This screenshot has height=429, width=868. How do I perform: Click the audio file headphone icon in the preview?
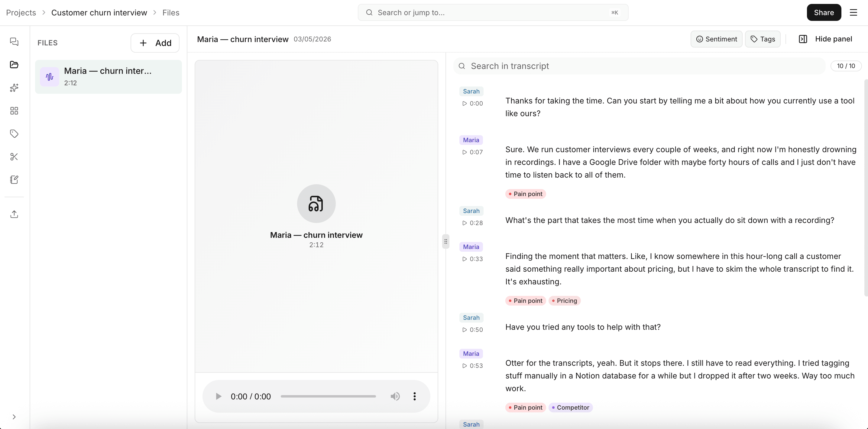(x=316, y=203)
